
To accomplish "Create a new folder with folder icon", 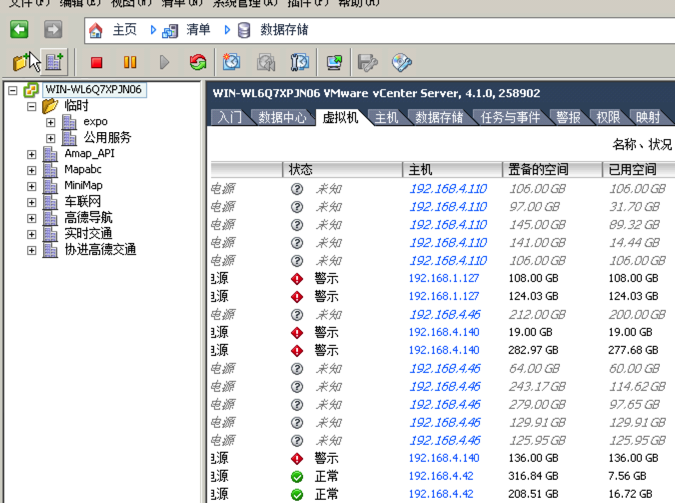I will 21,62.
